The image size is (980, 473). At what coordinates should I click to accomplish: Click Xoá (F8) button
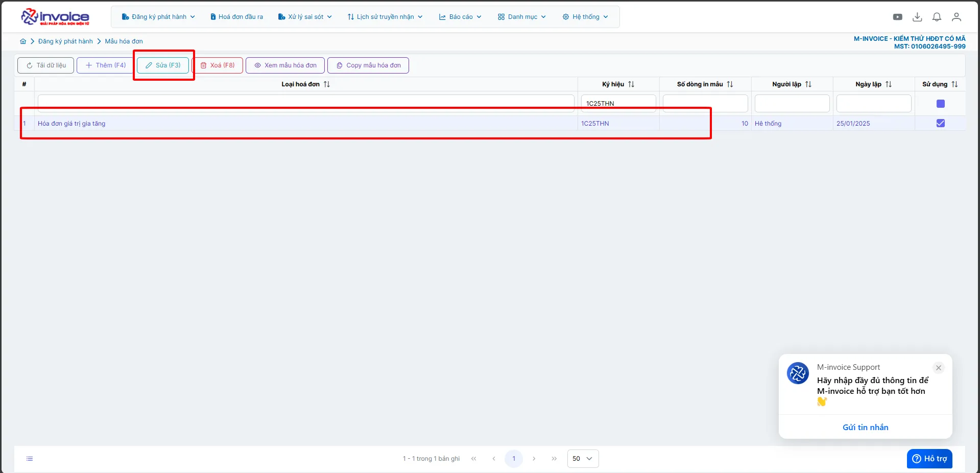(217, 65)
